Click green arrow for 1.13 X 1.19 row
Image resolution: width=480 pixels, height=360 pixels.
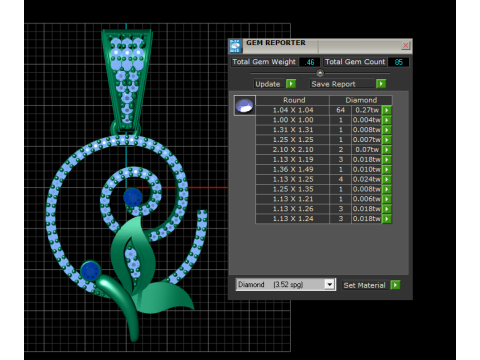coord(387,159)
